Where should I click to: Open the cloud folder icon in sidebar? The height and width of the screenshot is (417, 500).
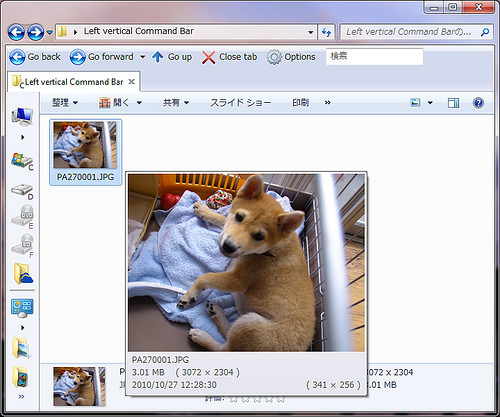pos(23,274)
